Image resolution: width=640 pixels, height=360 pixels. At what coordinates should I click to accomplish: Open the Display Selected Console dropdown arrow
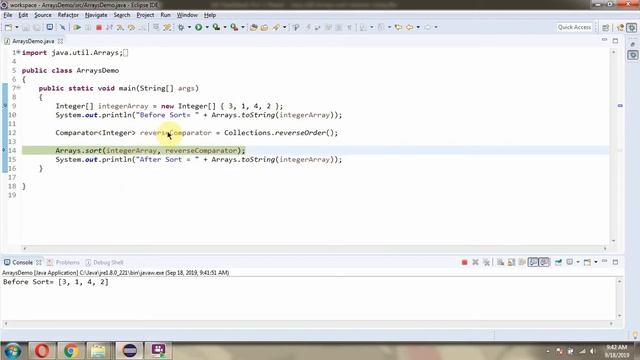[x=578, y=262]
